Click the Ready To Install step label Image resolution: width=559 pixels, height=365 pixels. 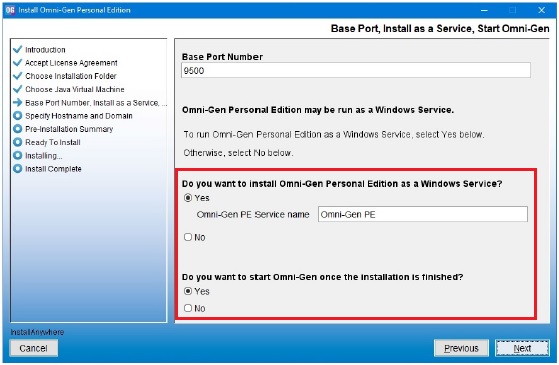53,142
